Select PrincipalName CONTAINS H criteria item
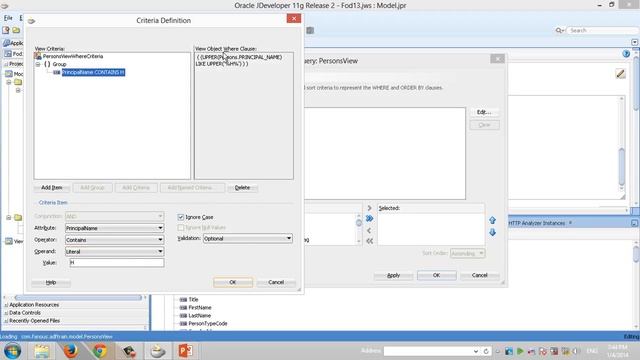 click(93, 72)
